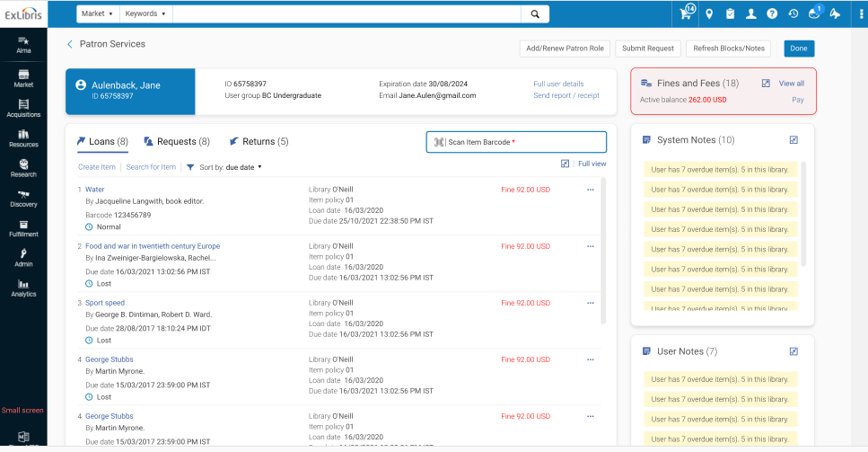Screen dimensions: 868x452
Task: Click Refresh Blocks/Notes button
Action: [729, 49]
